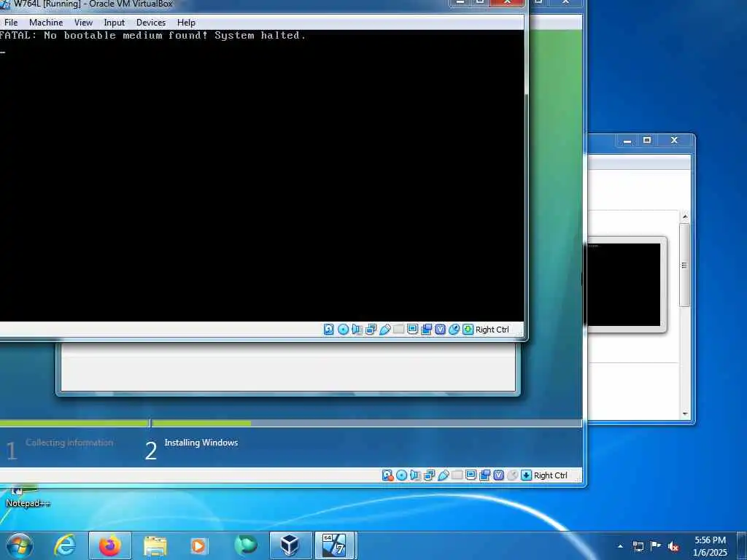Image resolution: width=747 pixels, height=560 pixels.
Task: Click optical disk indicator in W764L status bar
Action: (343, 330)
